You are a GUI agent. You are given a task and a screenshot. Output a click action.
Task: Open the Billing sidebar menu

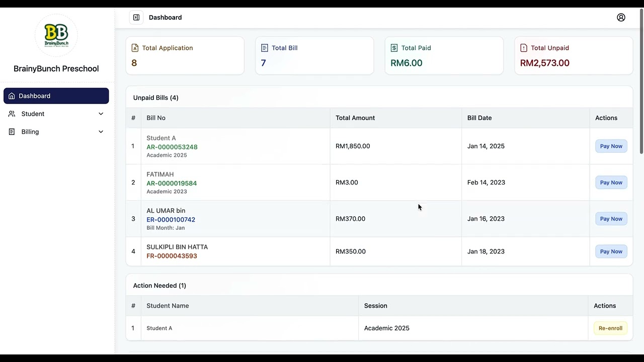[56, 132]
